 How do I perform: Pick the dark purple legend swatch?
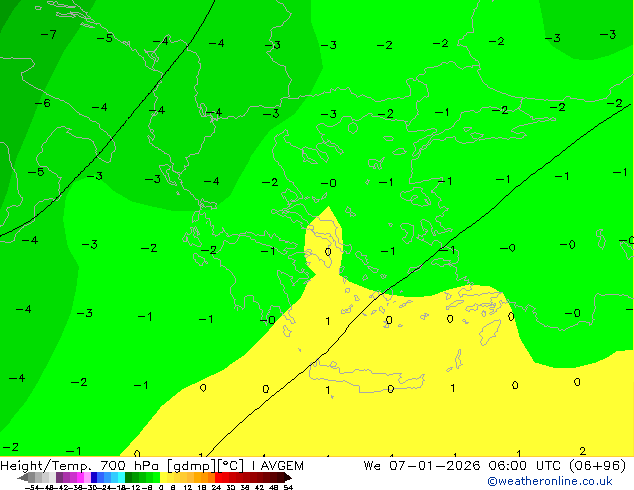coord(59,478)
